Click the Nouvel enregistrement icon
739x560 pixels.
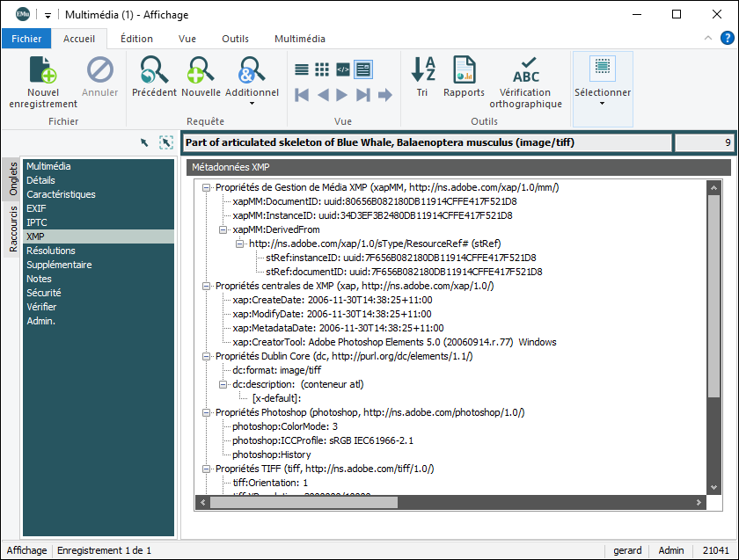coord(43,70)
